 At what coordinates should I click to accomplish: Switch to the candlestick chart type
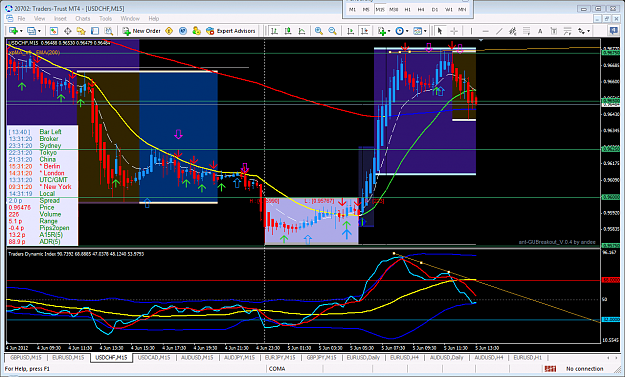(288, 31)
